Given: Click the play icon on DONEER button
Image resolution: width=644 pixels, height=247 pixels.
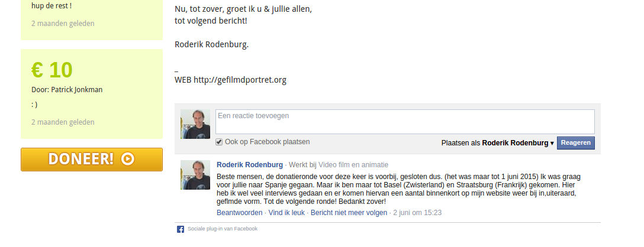Looking at the screenshot, I should (128, 159).
